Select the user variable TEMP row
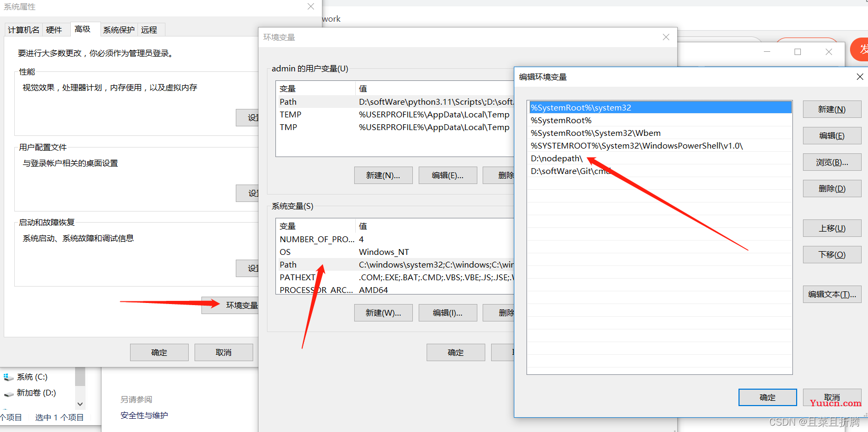This screenshot has height=432, width=868. (x=395, y=114)
